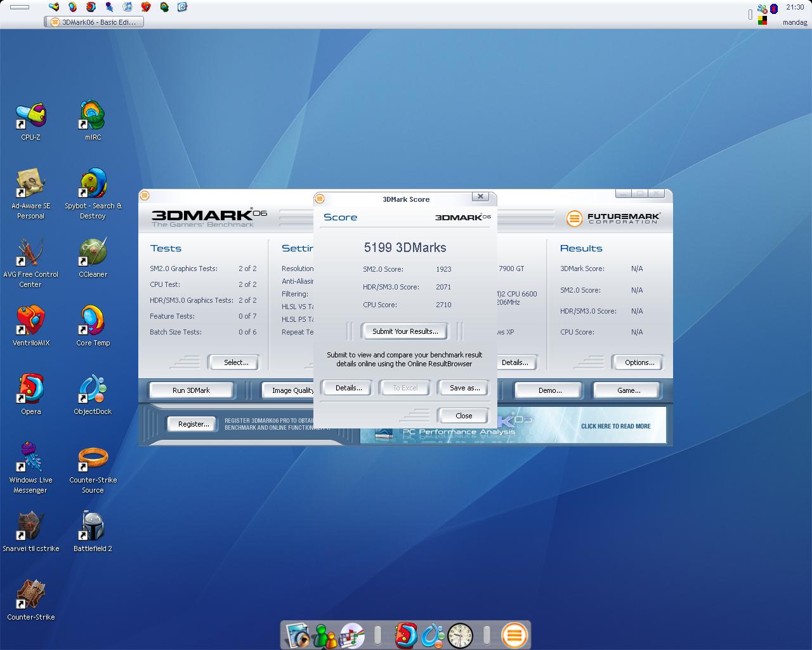Open the picture viewer icon in dock
The height and width of the screenshot is (650, 812).
[x=298, y=635]
